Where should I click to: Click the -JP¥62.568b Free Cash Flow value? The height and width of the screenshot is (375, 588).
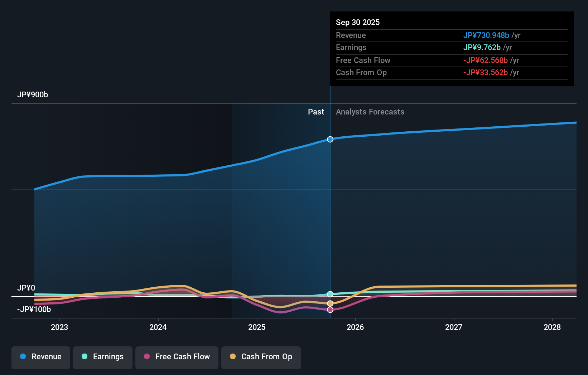[486, 60]
